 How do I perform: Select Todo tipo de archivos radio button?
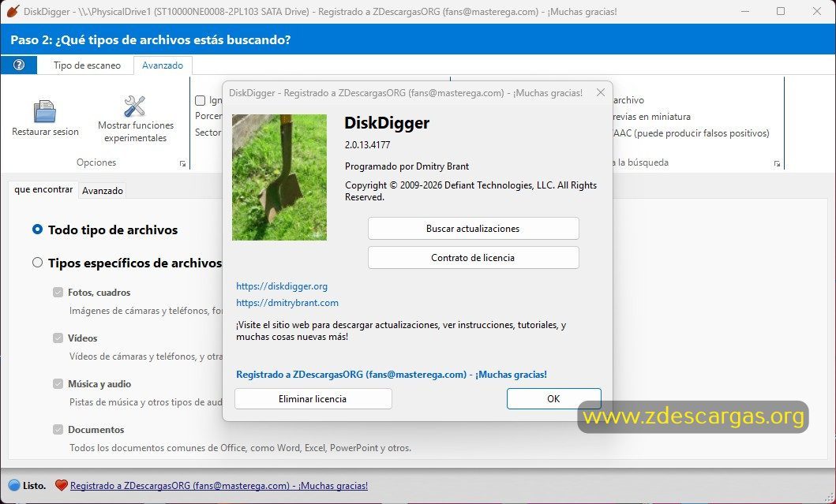coord(37,230)
